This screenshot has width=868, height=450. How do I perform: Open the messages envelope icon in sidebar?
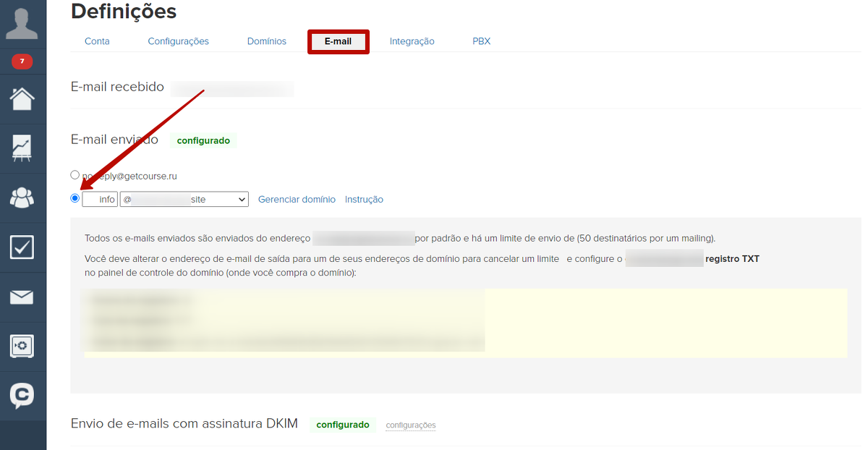coord(22,297)
